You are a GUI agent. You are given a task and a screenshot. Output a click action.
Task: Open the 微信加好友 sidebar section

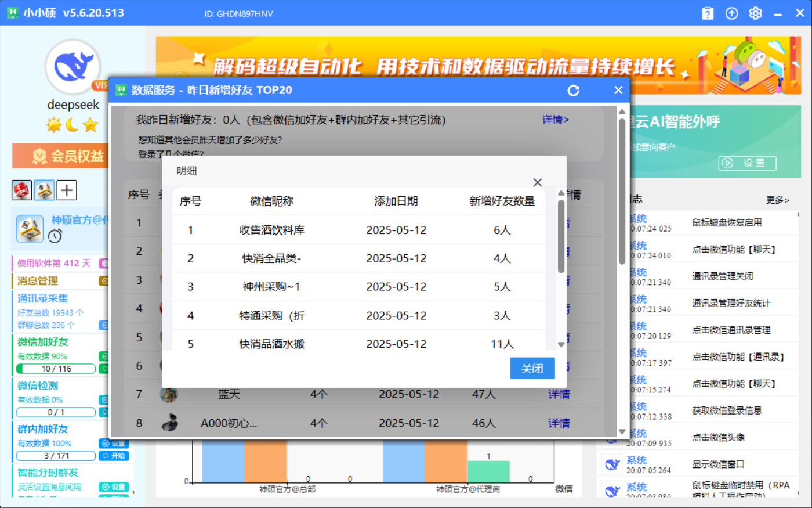pos(43,342)
